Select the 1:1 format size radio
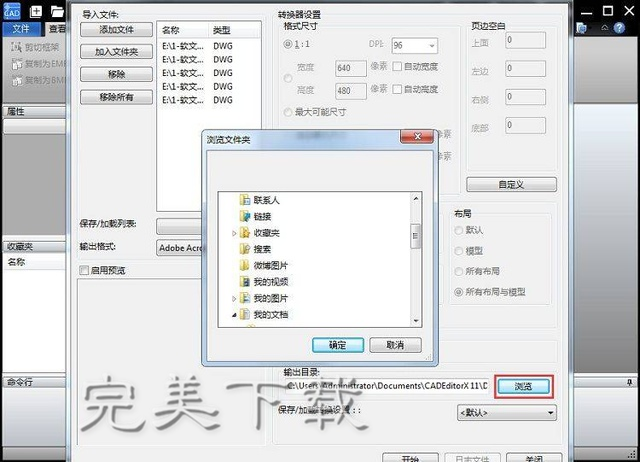 point(287,44)
